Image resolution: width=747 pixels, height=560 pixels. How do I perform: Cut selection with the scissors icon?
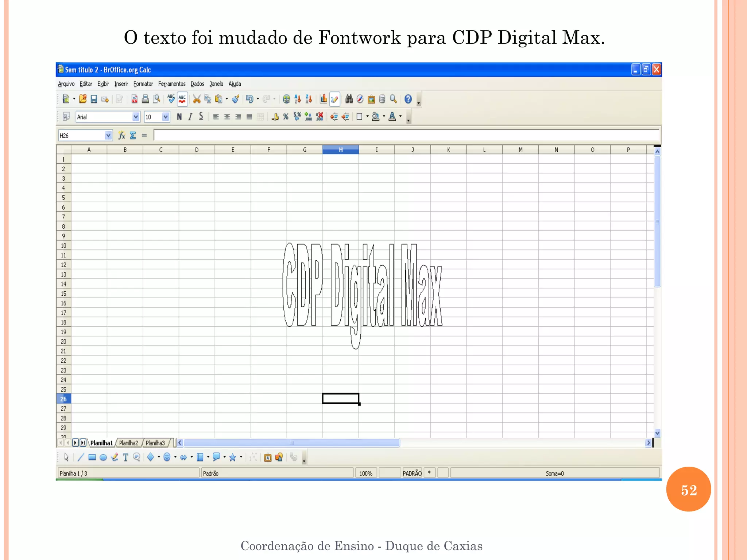coord(197,99)
